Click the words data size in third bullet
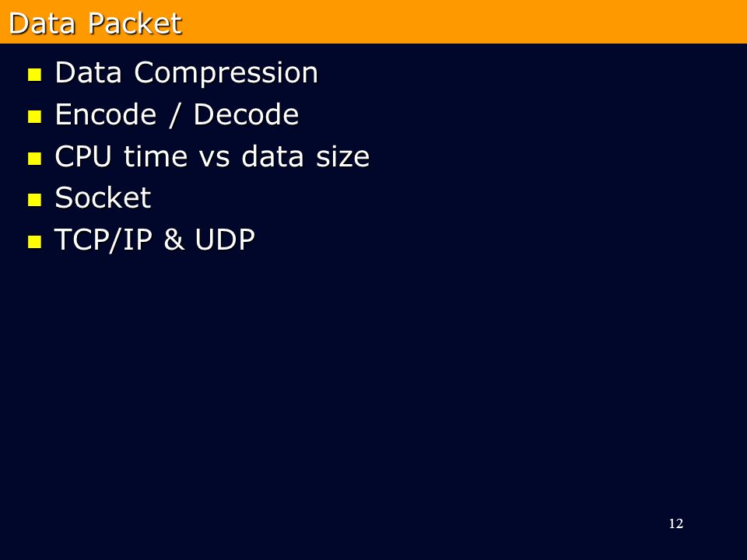 click(x=305, y=156)
